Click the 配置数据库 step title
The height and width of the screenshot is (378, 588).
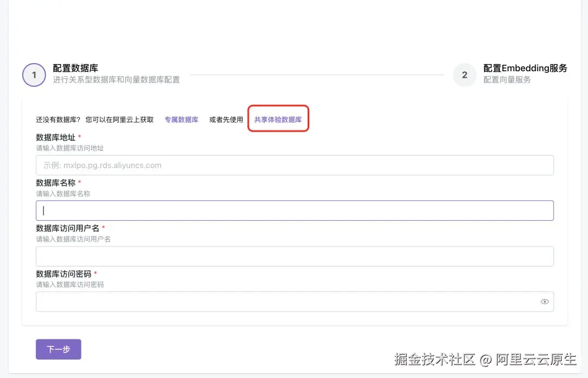[x=75, y=68]
